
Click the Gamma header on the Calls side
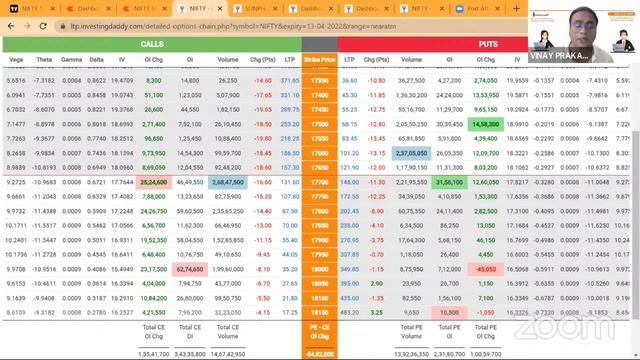[71, 60]
